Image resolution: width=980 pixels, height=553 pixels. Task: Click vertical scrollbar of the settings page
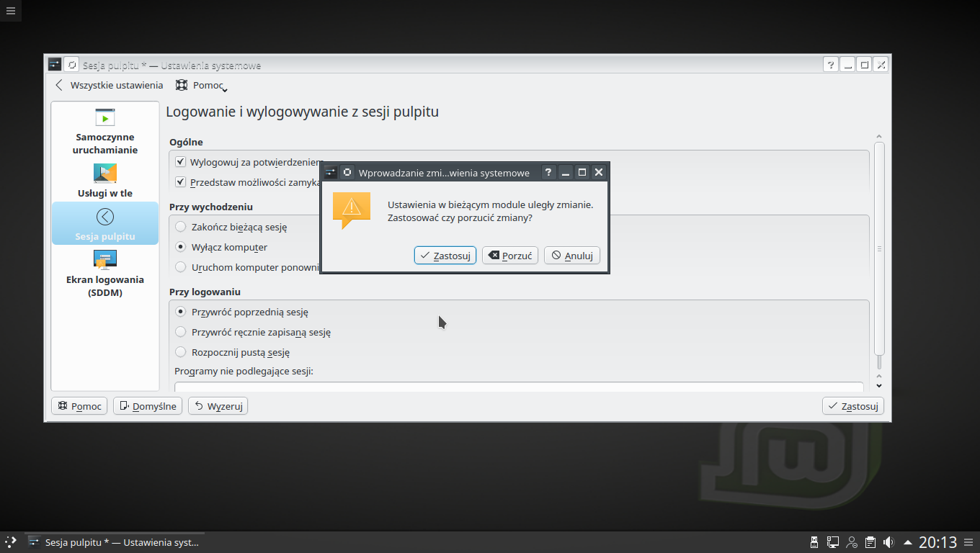pyautogui.click(x=879, y=248)
